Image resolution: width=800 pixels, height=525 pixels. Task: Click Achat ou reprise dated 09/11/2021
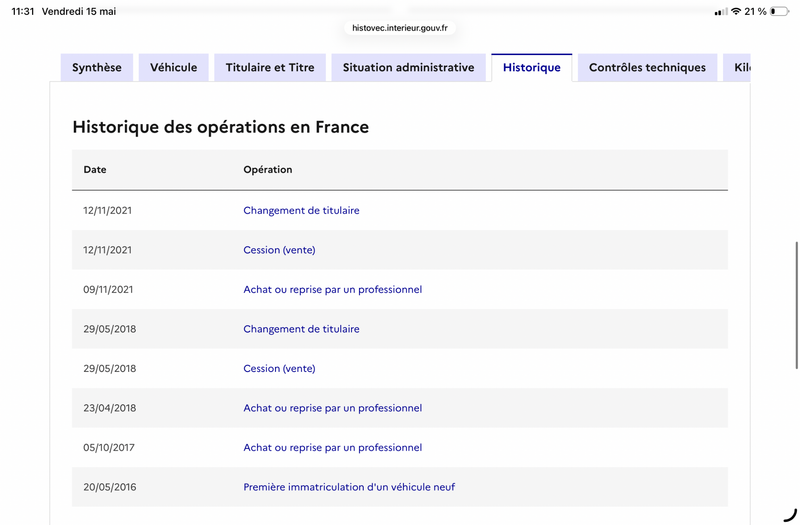point(333,289)
